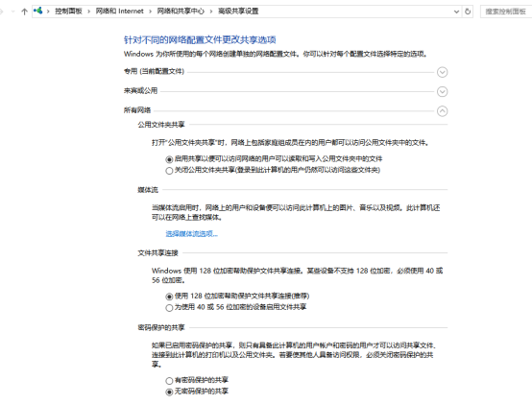Expand the 来宾或公用 profile section
Viewport: 532px width, 404px height.
[442, 91]
